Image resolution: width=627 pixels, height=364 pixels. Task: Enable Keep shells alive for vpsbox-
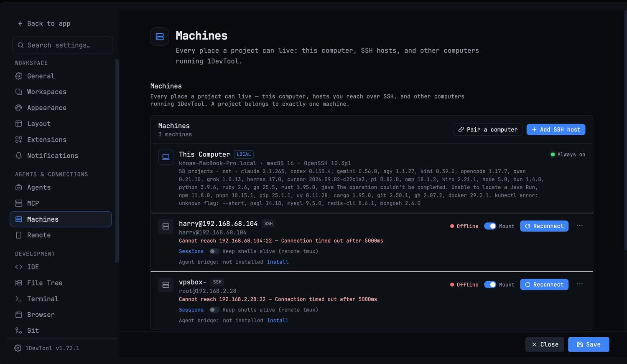click(x=214, y=310)
